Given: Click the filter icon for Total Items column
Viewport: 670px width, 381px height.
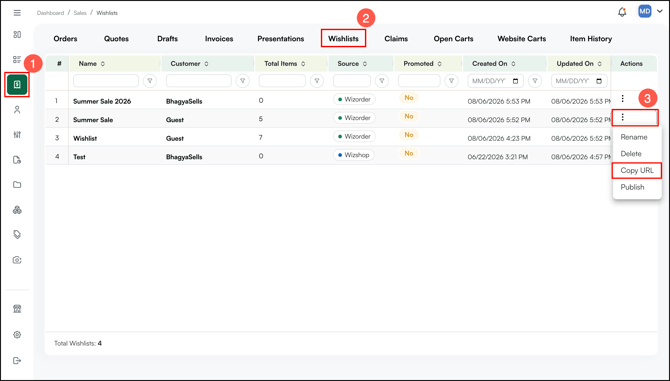Looking at the screenshot, I should point(317,81).
